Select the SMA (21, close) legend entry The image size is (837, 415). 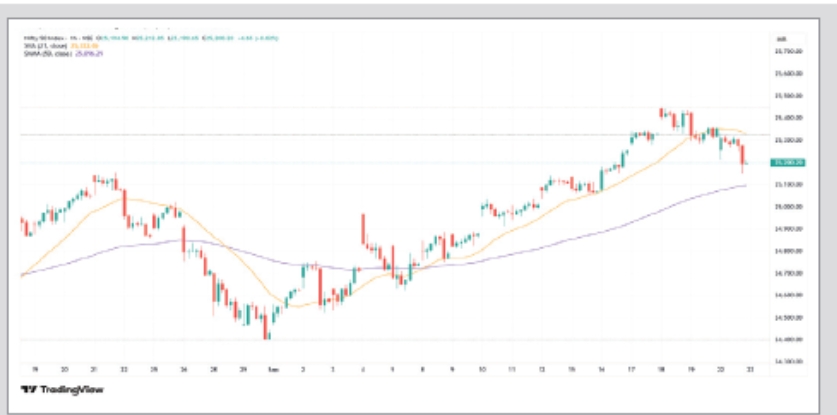[42, 45]
